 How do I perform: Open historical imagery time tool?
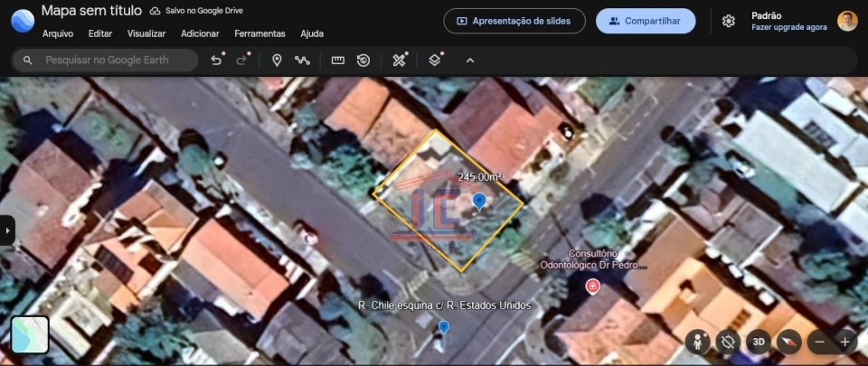(x=363, y=61)
